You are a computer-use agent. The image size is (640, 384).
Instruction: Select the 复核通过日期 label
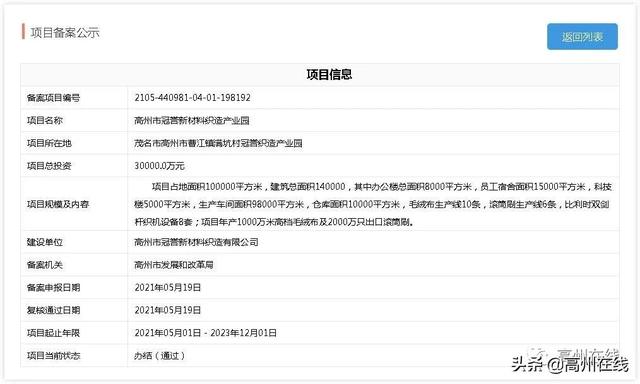tap(53, 310)
